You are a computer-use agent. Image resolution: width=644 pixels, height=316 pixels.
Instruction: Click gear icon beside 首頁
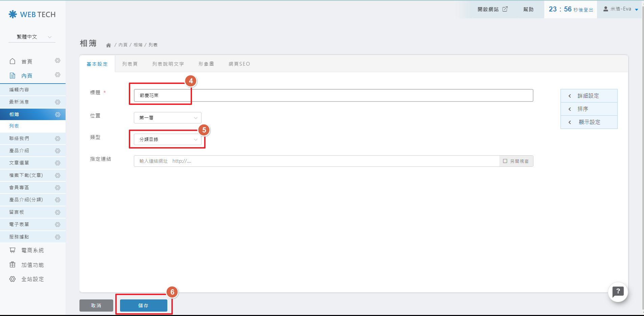[x=58, y=61]
